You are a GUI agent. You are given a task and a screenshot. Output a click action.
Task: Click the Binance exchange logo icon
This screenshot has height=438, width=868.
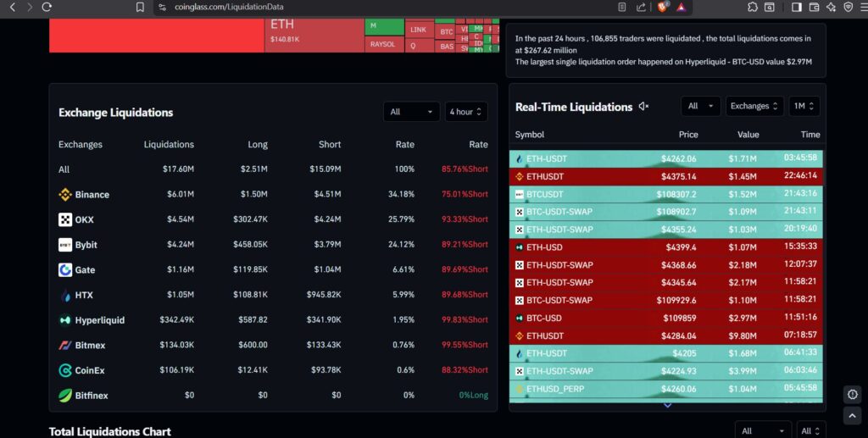click(65, 195)
